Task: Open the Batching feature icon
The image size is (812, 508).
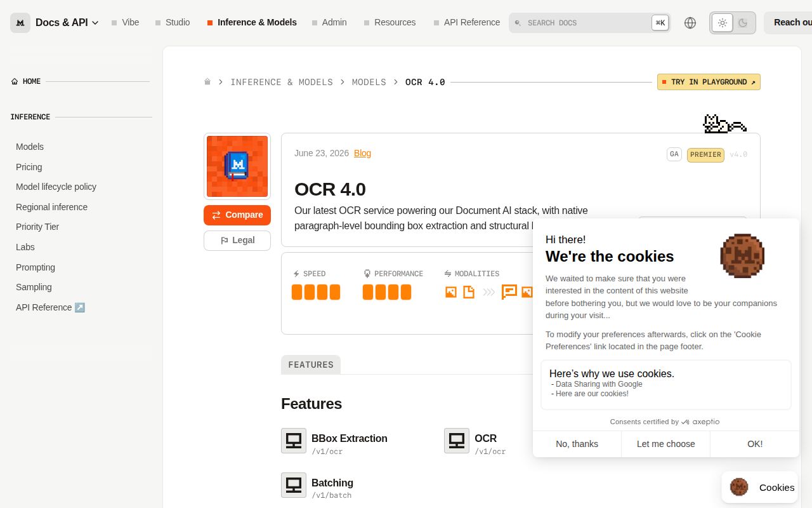Action: pyautogui.click(x=294, y=485)
